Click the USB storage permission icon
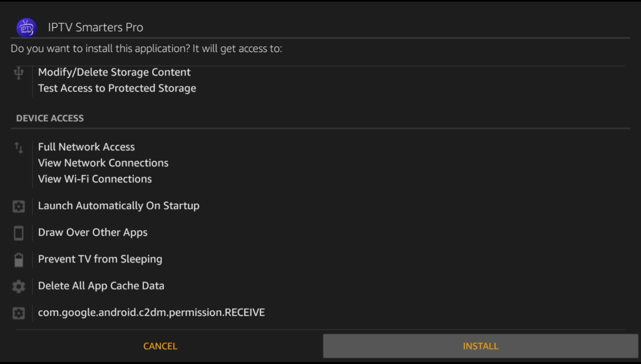 click(19, 73)
